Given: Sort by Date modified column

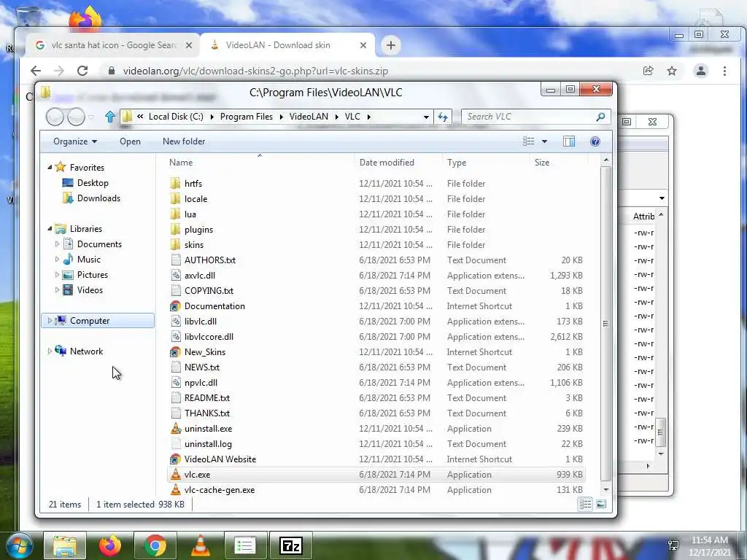Looking at the screenshot, I should tap(398, 163).
